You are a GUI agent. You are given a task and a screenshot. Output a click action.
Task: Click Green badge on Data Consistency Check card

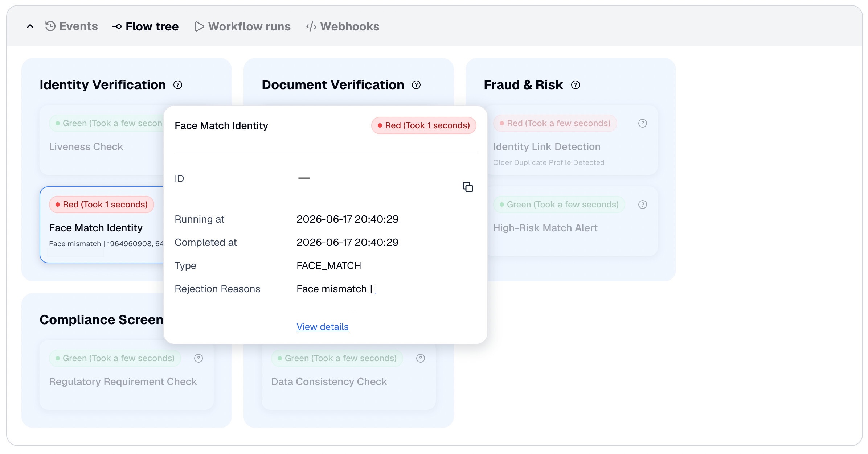click(337, 358)
